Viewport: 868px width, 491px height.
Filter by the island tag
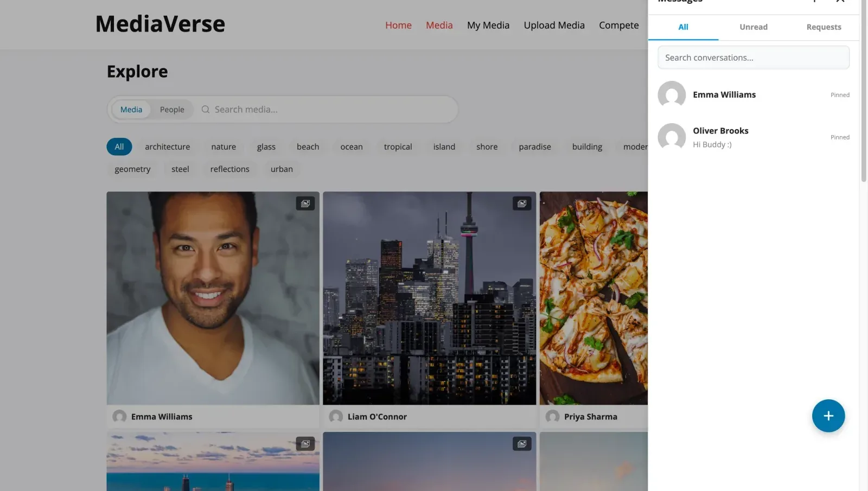coord(444,146)
